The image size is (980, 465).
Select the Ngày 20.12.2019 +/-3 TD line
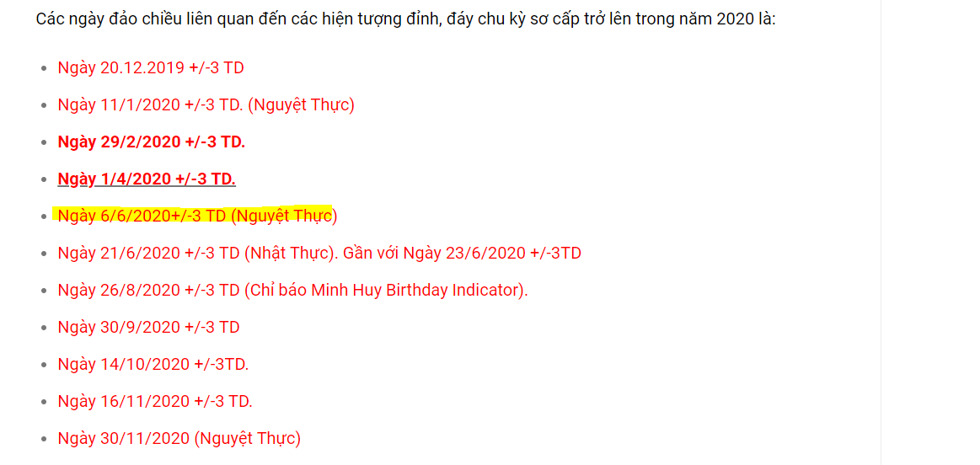(x=151, y=67)
